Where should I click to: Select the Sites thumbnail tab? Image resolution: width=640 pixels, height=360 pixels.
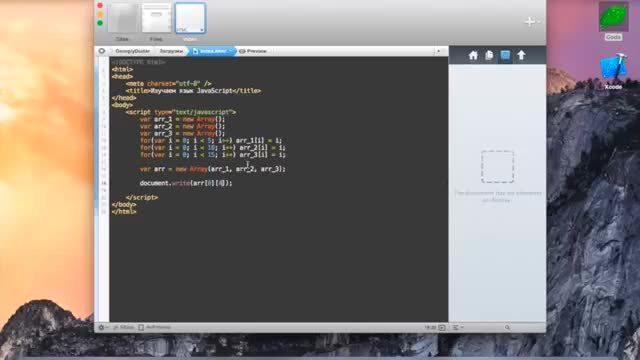pos(122,22)
